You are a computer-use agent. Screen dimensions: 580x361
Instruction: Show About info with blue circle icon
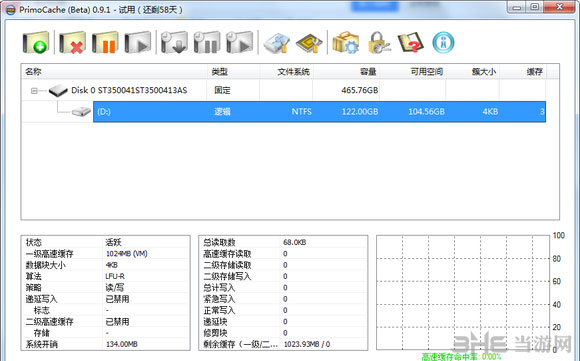(x=443, y=42)
